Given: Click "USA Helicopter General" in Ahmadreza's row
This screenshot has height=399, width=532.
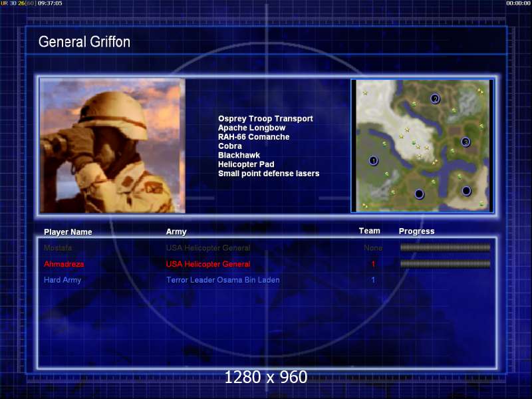Looking at the screenshot, I should pyautogui.click(x=208, y=264).
